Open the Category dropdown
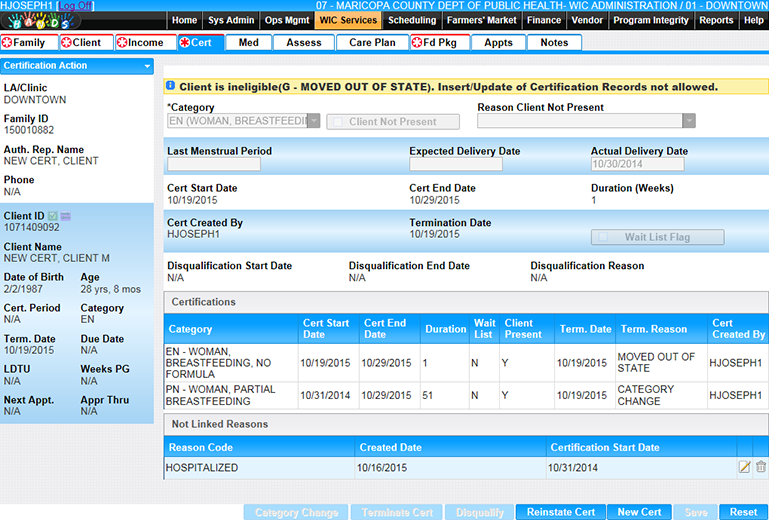 point(313,121)
